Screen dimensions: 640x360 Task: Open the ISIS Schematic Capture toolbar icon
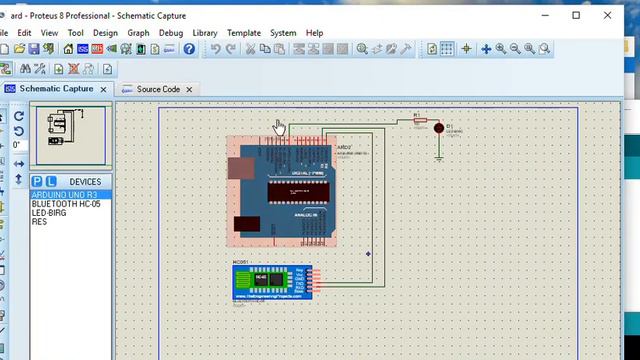point(82,49)
